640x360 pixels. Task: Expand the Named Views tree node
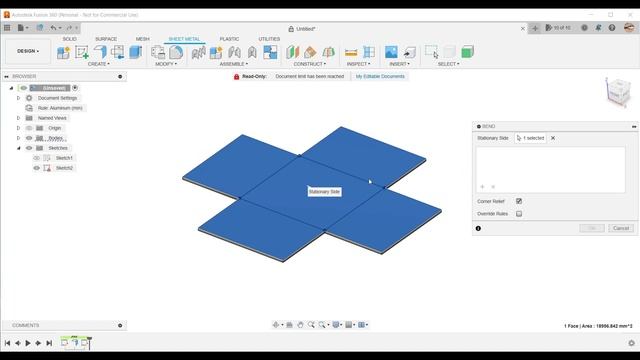point(18,118)
